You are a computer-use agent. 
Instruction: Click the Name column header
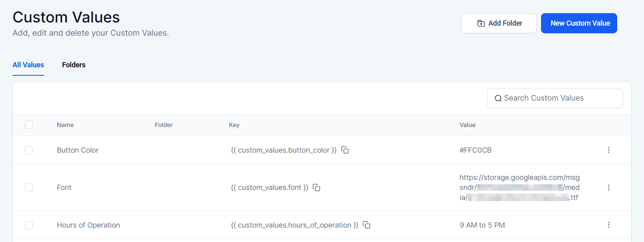(65, 125)
